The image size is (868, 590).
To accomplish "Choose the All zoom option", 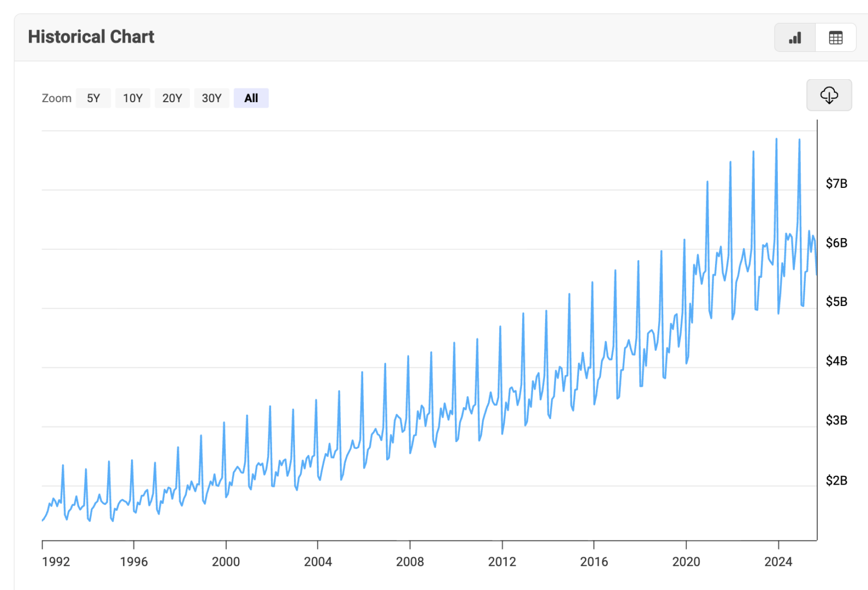I will tap(251, 98).
